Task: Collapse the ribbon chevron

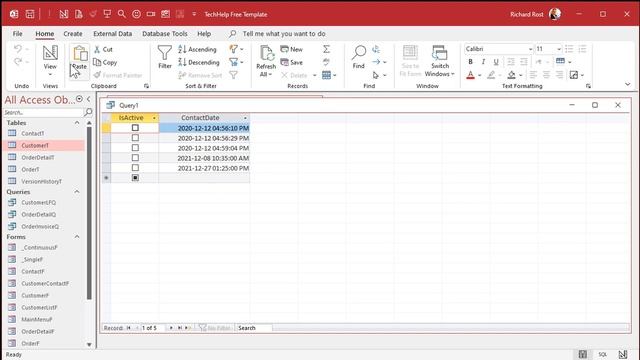Action: point(628,84)
